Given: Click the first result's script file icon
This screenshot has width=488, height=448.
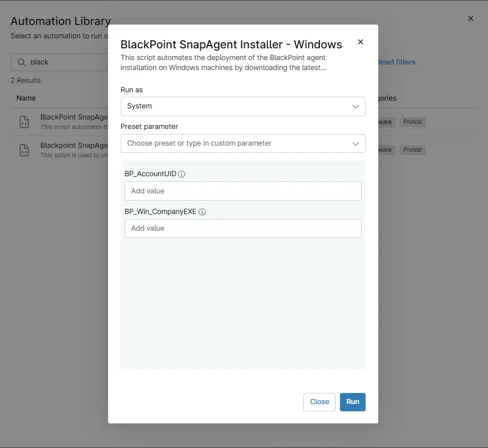Looking at the screenshot, I should pos(24,122).
